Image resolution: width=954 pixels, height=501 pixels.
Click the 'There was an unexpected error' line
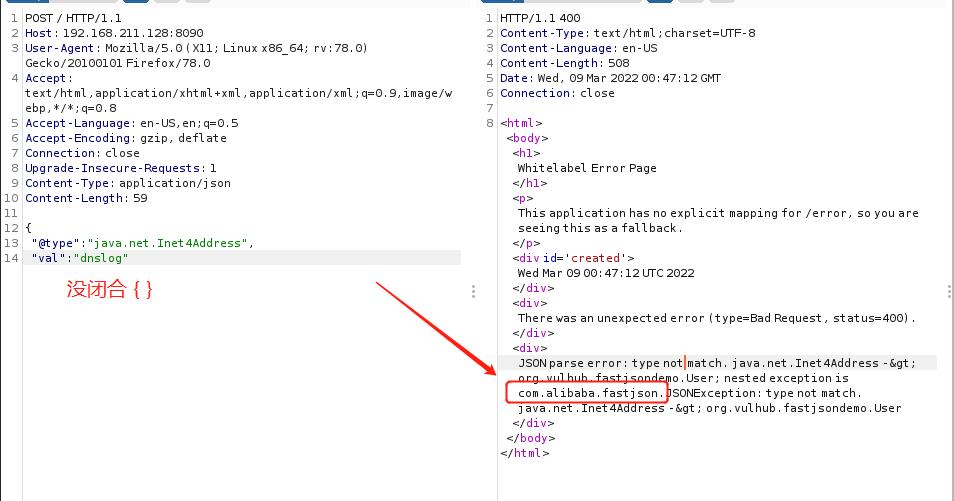[717, 318]
